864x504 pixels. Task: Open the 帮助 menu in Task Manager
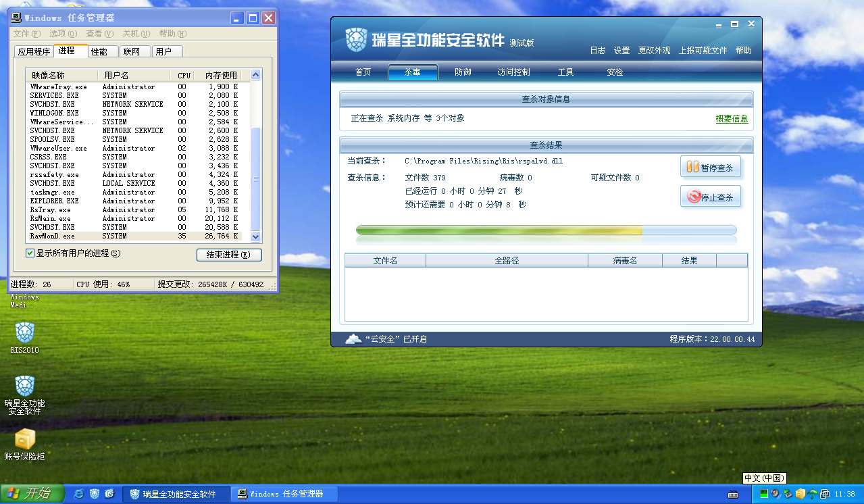pos(172,34)
